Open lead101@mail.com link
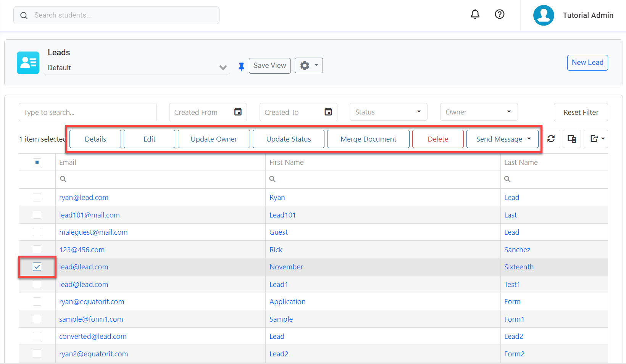This screenshot has width=626, height=364. [89, 215]
